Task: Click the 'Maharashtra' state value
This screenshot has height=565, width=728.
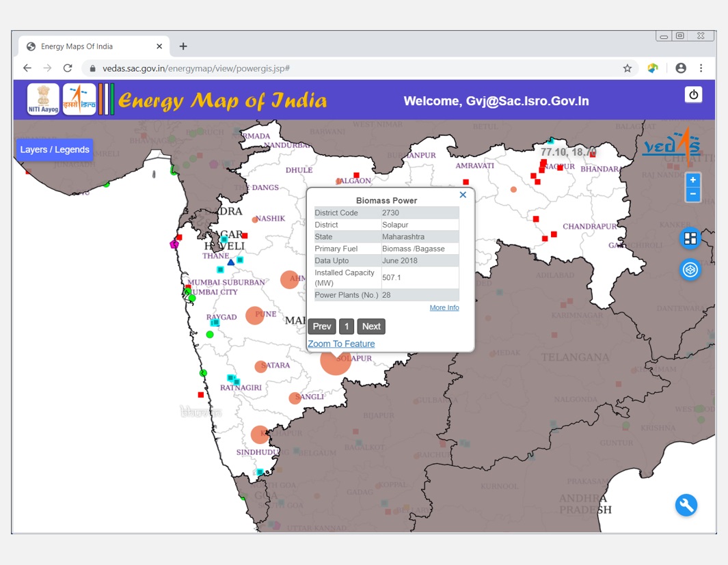Action: coord(403,236)
